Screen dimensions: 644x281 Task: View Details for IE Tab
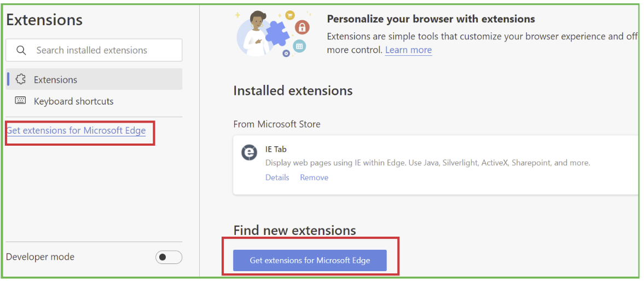click(x=277, y=177)
